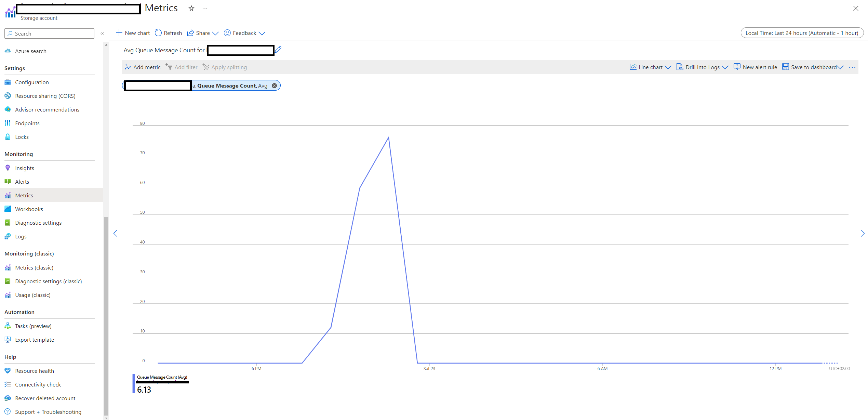Click Queue Message Count legend color bar
Image resolution: width=868 pixels, height=420 pixels.
tap(134, 383)
